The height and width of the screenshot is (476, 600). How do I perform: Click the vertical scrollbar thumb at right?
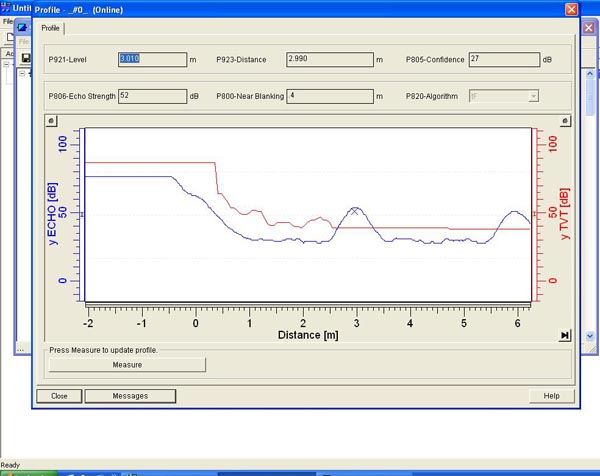coord(590,96)
